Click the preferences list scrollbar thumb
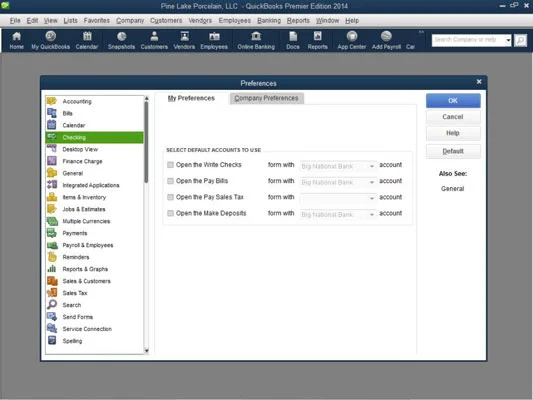The height and width of the screenshot is (400, 533). [146, 142]
